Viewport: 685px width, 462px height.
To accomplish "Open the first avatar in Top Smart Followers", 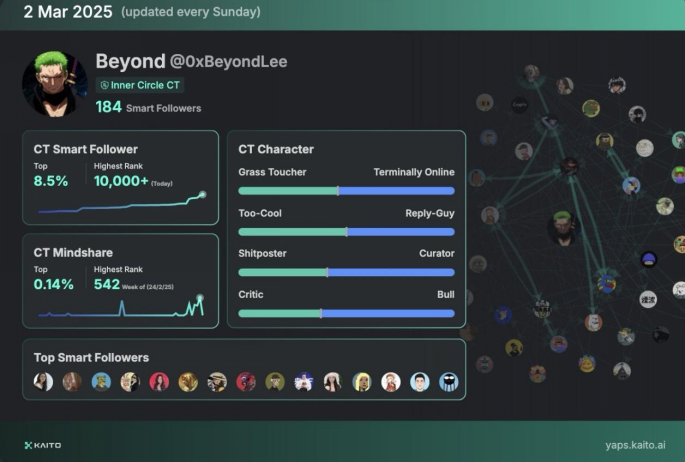I will (43, 381).
